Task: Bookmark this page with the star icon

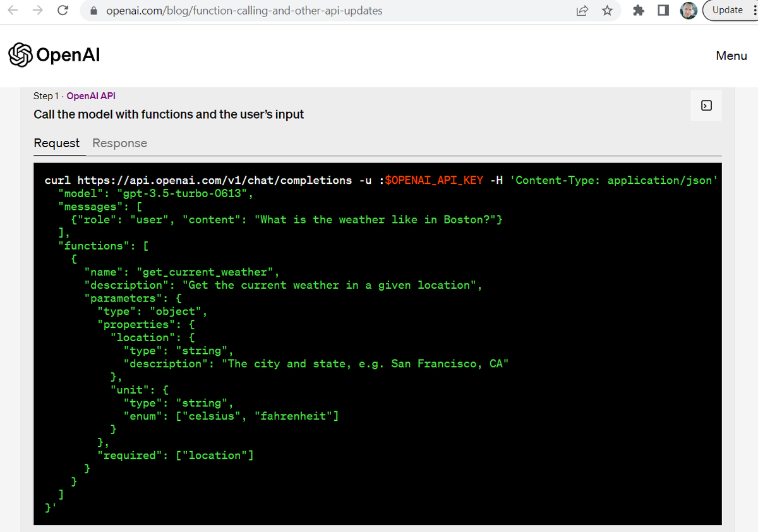Action: coord(607,11)
